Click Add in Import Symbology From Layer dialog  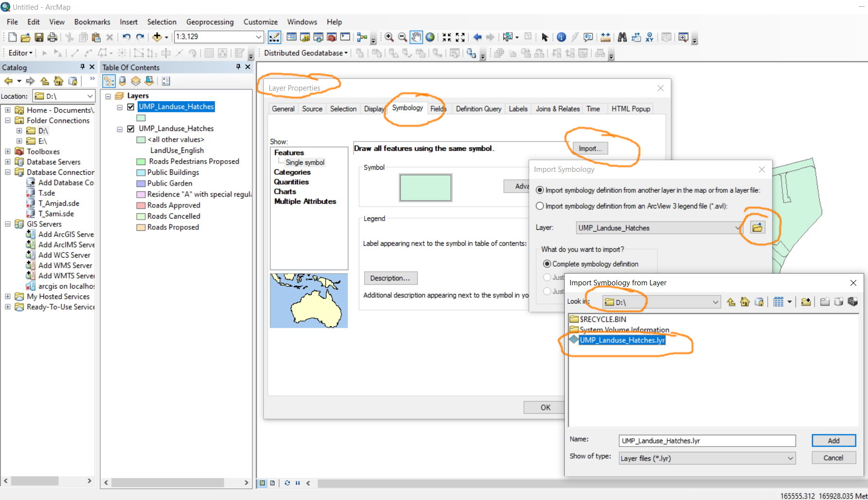click(x=833, y=440)
